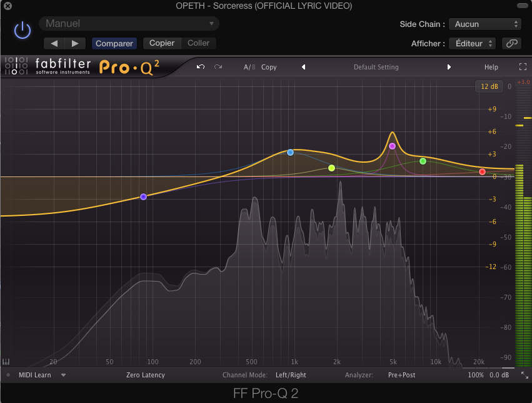Click the Copier button

(162, 43)
